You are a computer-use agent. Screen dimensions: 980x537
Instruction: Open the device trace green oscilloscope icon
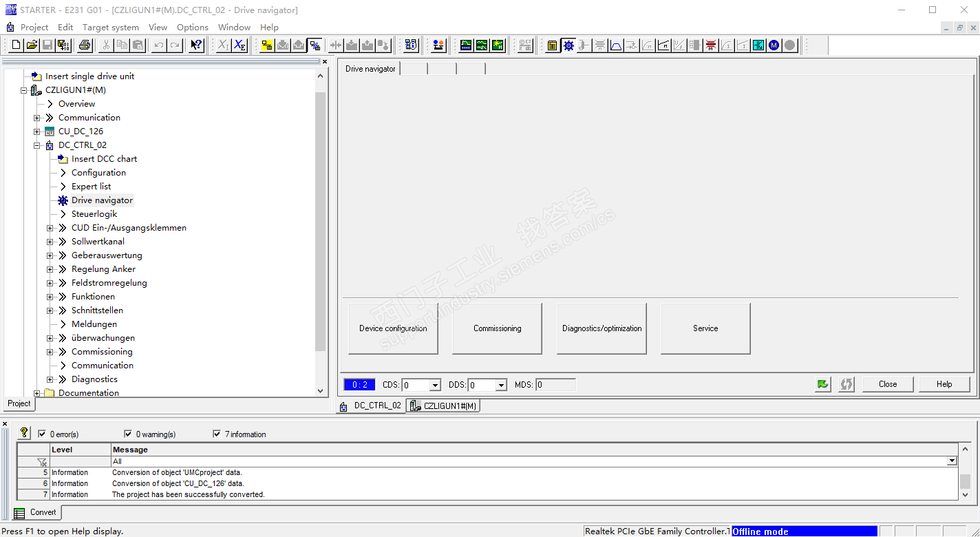click(x=466, y=45)
